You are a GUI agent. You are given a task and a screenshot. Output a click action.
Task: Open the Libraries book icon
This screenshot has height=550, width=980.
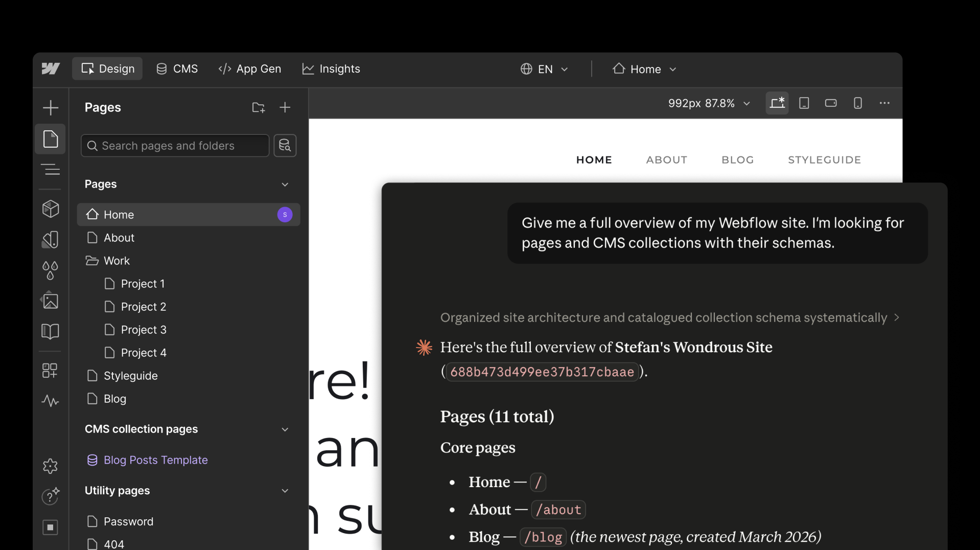pyautogui.click(x=50, y=331)
